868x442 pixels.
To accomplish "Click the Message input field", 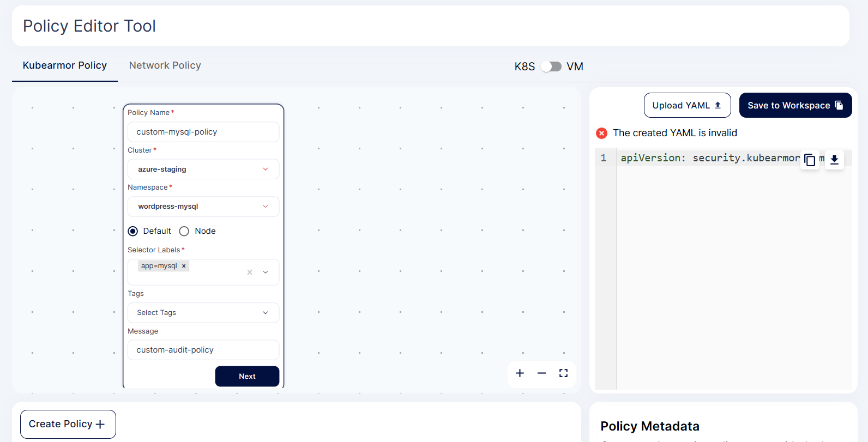I will tap(203, 350).
